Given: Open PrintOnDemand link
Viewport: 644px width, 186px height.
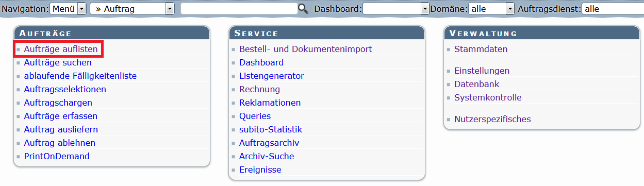Looking at the screenshot, I should click(x=57, y=156).
